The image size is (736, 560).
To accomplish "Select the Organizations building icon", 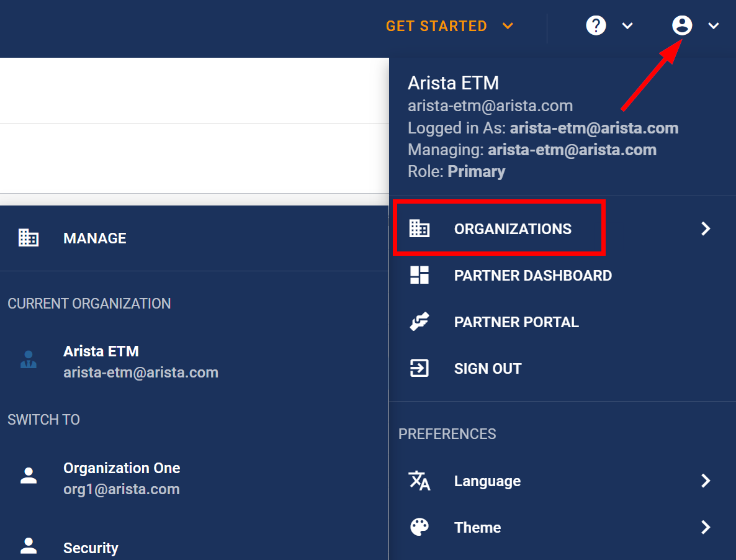I will click(x=420, y=228).
